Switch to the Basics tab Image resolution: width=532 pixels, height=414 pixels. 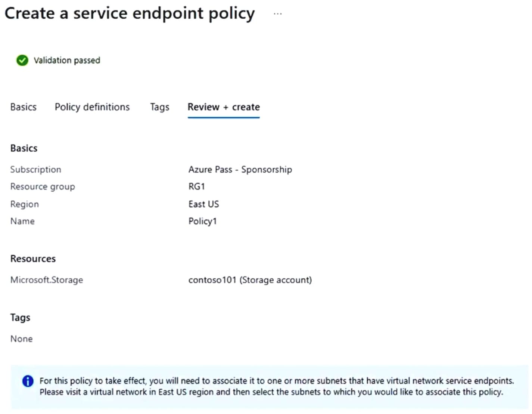[x=23, y=107]
